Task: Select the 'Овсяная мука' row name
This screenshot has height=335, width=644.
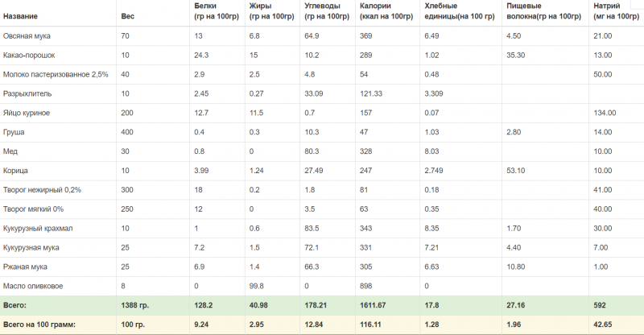Action: 27,36
